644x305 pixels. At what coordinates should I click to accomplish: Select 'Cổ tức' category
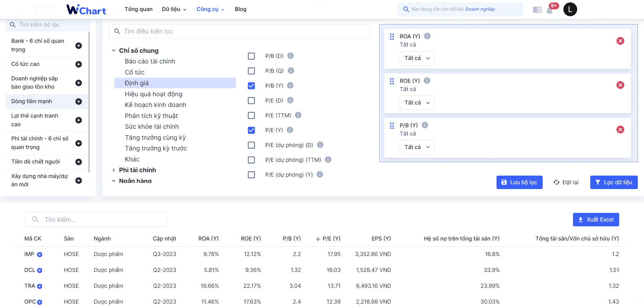[135, 72]
